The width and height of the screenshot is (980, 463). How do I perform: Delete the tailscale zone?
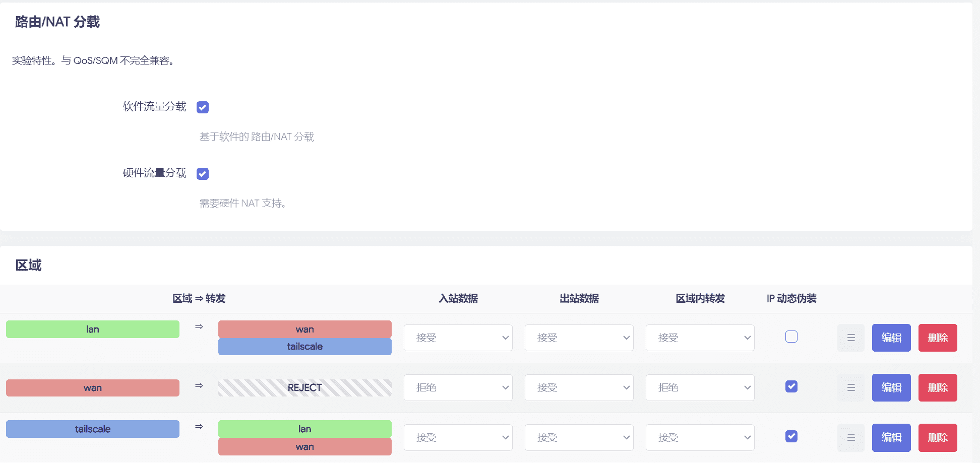click(937, 438)
